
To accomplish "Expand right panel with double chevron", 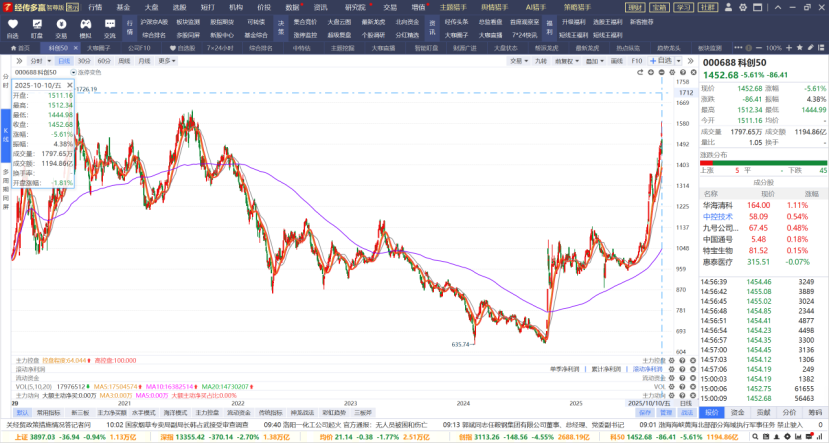I will [x=690, y=61].
